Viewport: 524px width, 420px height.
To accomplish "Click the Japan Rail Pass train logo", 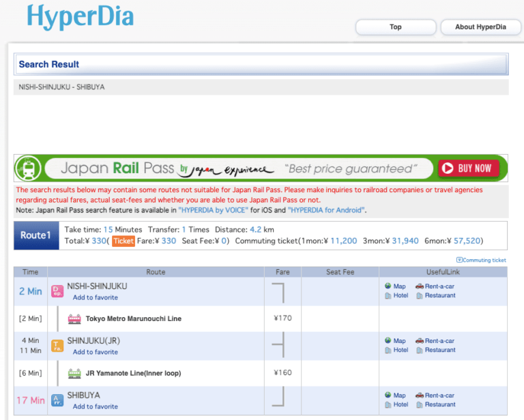I will (x=29, y=168).
